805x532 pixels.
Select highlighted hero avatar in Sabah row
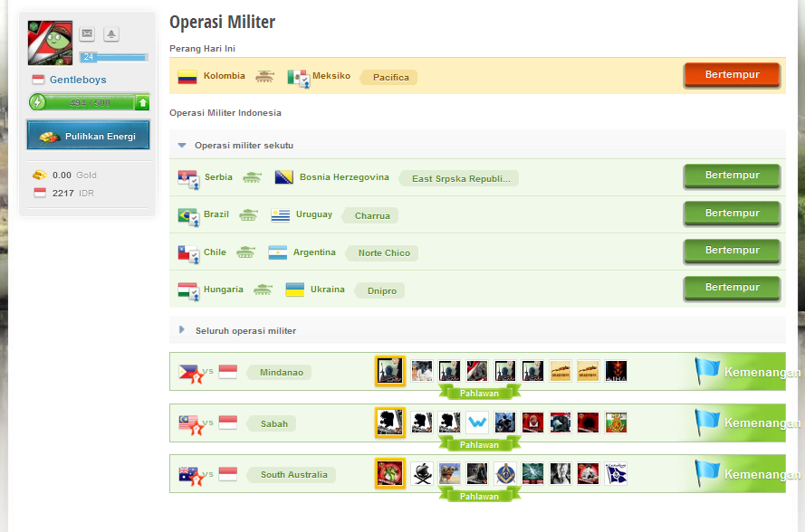390,423
